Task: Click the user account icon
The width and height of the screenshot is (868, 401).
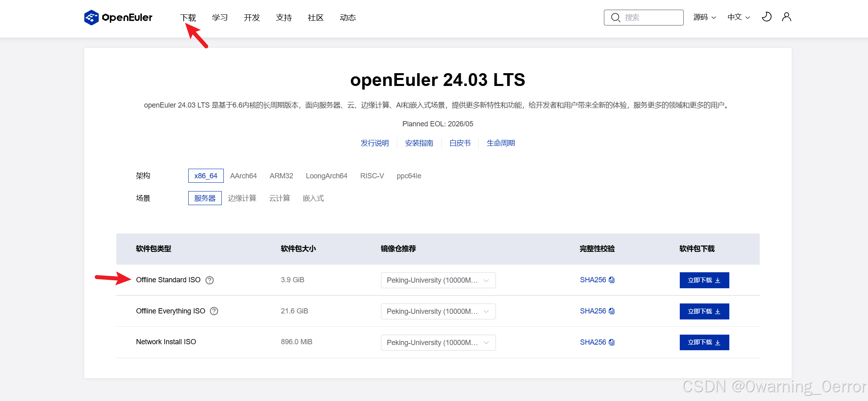Action: [786, 17]
